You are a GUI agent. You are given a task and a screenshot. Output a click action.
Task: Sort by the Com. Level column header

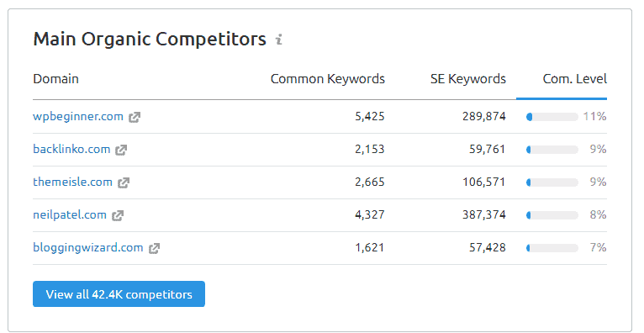click(x=574, y=79)
